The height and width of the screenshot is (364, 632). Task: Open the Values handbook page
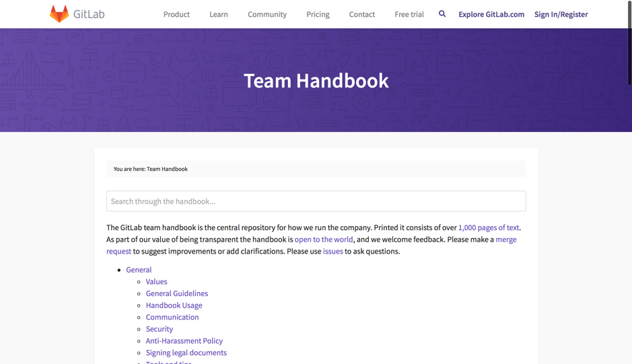point(156,282)
